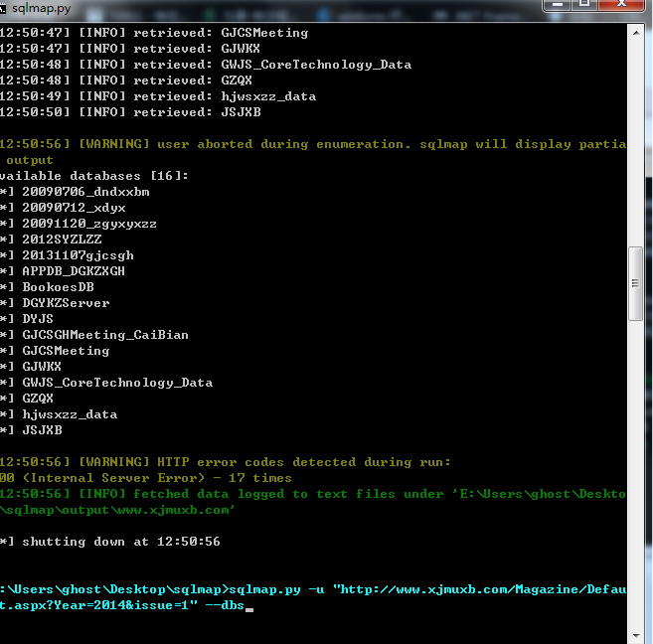Close the sqlmap.py console window
The width and height of the screenshot is (653, 644).
[x=622, y=4]
